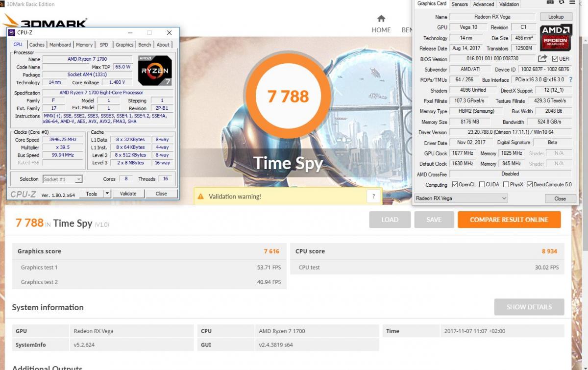Open the Socket #1 selection dropdown
Screen dimensions: 588x370
click(x=62, y=179)
